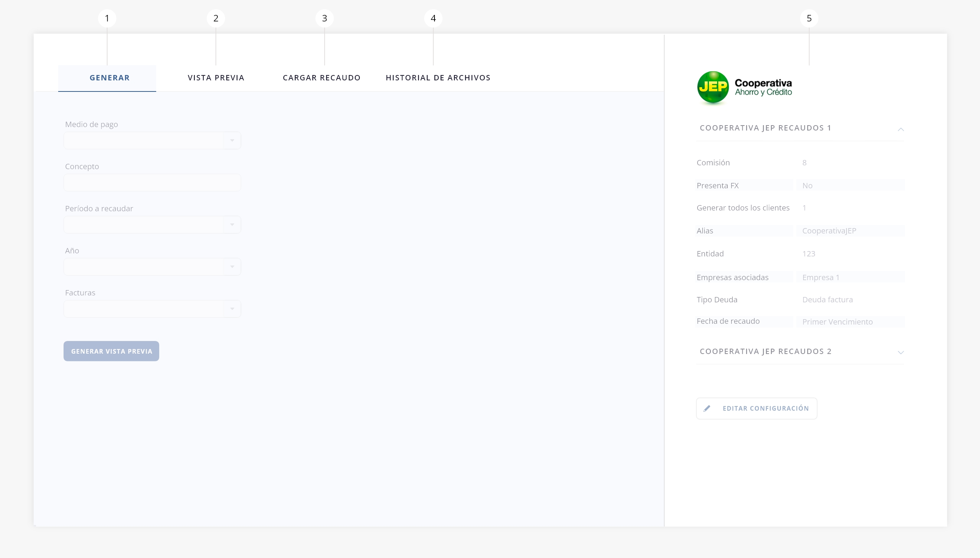Open the Medio de pago dropdown
The width and height of the screenshot is (980, 558).
click(x=152, y=141)
